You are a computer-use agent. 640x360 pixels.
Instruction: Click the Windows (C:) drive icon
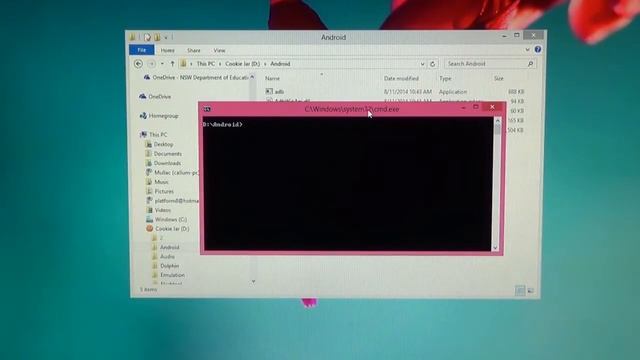[149, 219]
